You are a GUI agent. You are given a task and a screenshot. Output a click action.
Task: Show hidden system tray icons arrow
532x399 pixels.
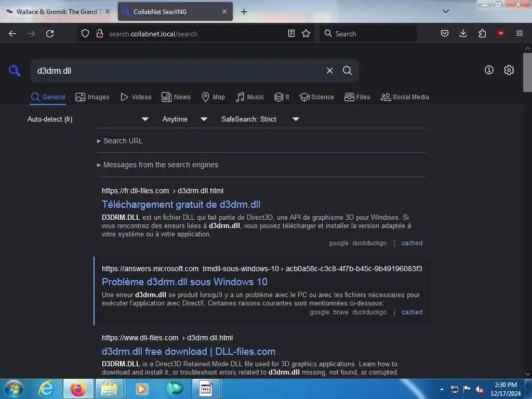tap(442, 389)
